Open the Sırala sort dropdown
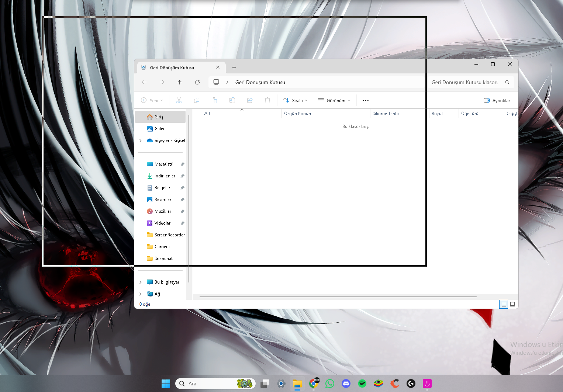Screen dimensions: 563x392 click(x=295, y=100)
